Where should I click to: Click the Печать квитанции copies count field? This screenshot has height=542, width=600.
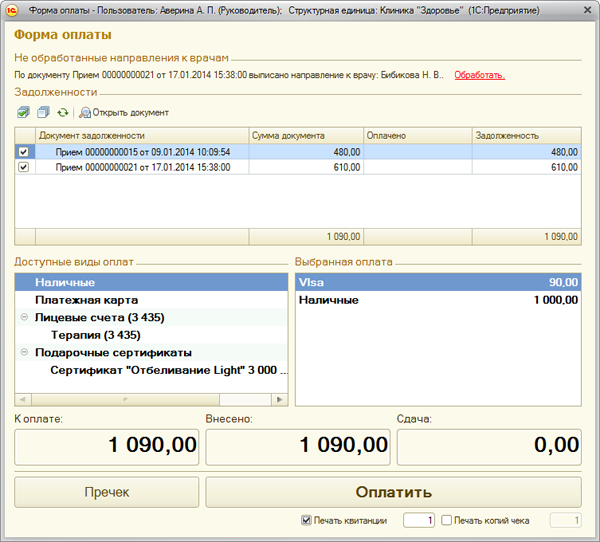(x=419, y=521)
